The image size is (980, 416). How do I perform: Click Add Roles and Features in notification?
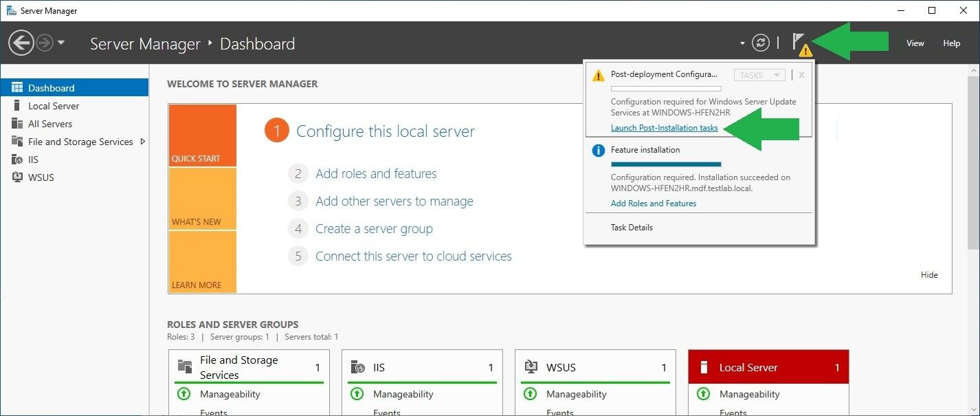(x=654, y=204)
